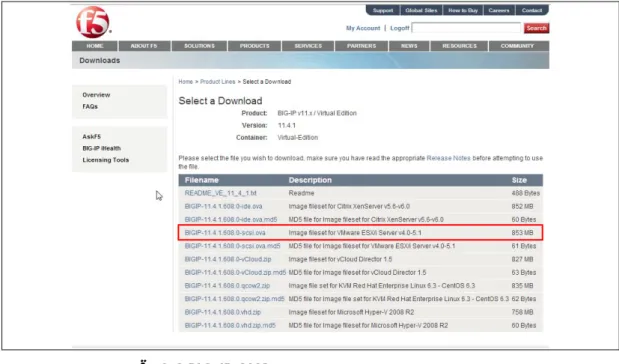Open the SERVICES navigation tab

click(x=308, y=46)
